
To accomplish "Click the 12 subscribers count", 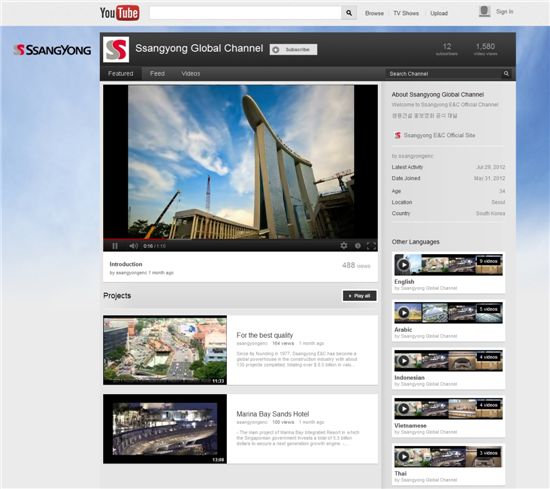I will 447,49.
